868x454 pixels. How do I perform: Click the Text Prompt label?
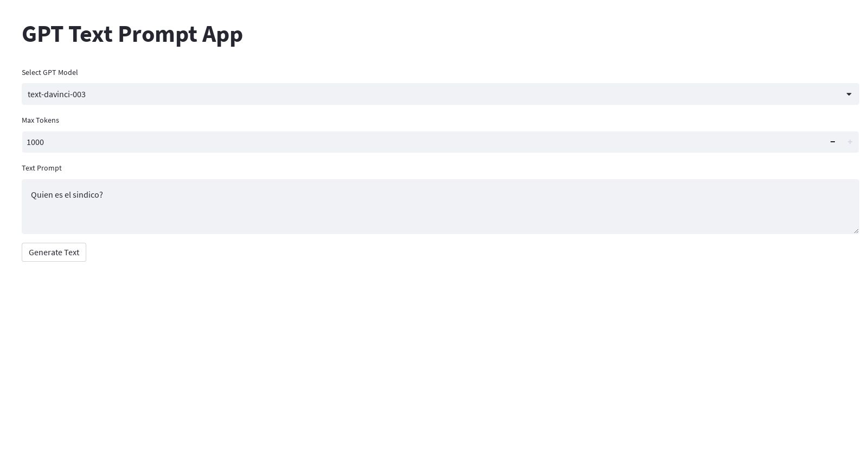(x=41, y=168)
